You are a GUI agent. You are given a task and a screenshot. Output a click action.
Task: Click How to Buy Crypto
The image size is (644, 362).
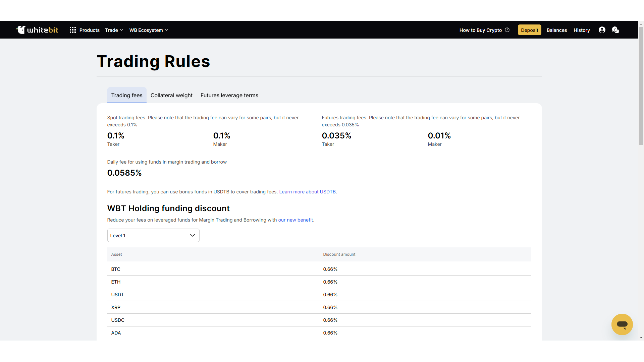click(x=480, y=30)
